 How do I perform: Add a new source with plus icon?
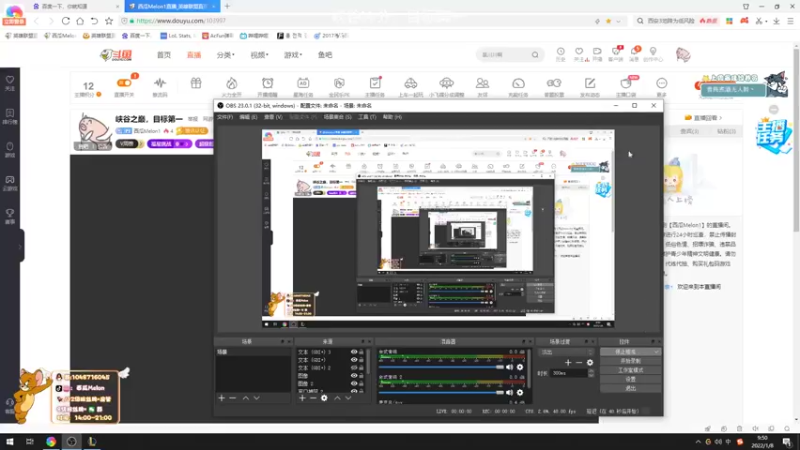[302, 398]
